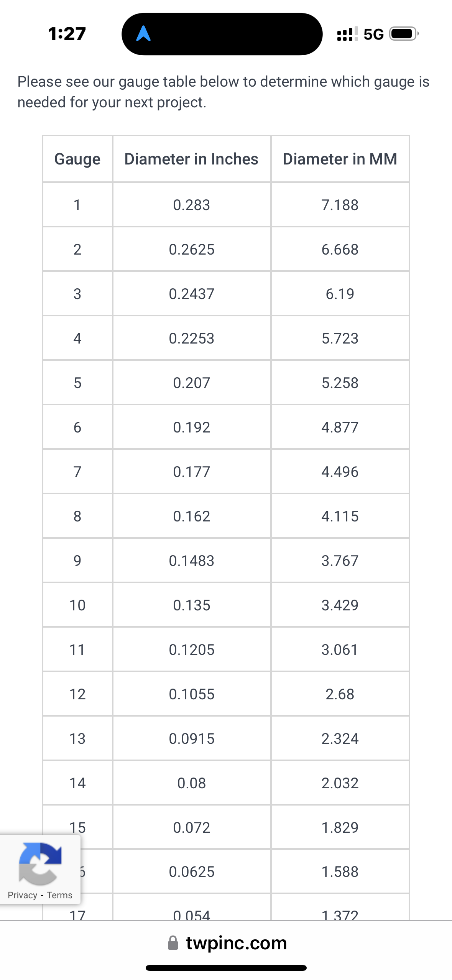Tap the 1:27 clock in status bar
This screenshot has width=452, height=980.
click(x=67, y=34)
